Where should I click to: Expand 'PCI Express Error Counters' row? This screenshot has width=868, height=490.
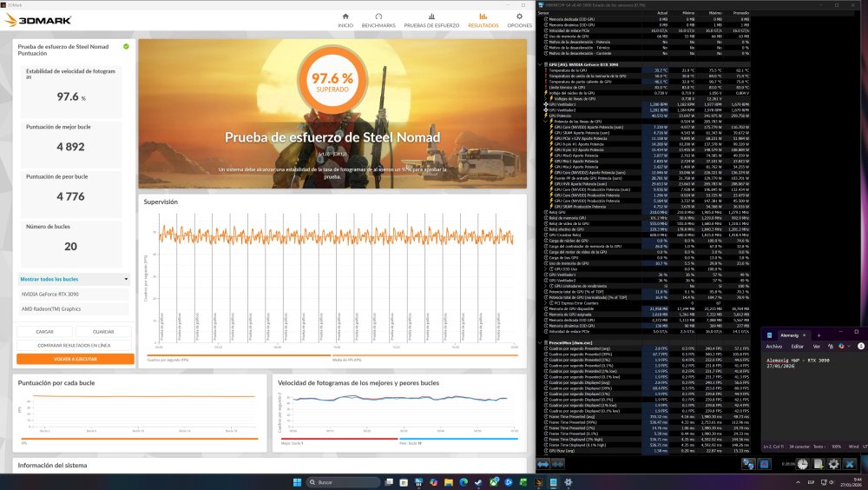coord(545,303)
